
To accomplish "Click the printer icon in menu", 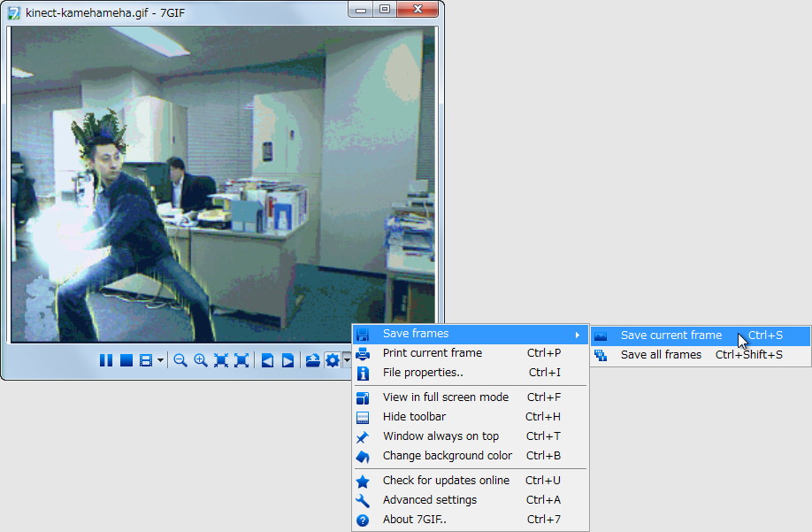I will (x=363, y=354).
